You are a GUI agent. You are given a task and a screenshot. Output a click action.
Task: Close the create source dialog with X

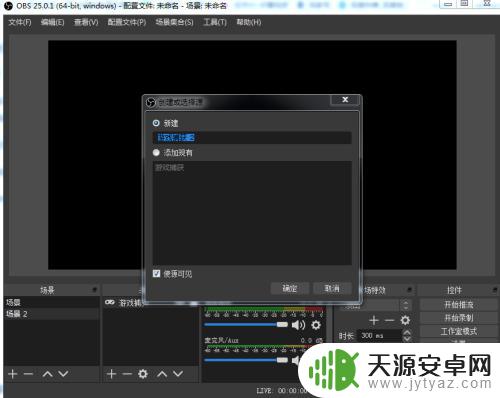345,99
